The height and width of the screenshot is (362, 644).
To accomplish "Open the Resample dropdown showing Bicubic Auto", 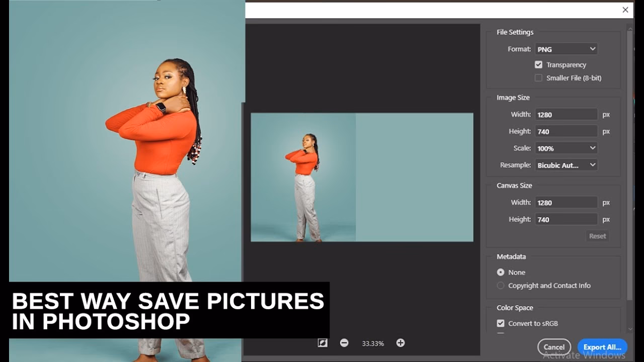I will [566, 164].
